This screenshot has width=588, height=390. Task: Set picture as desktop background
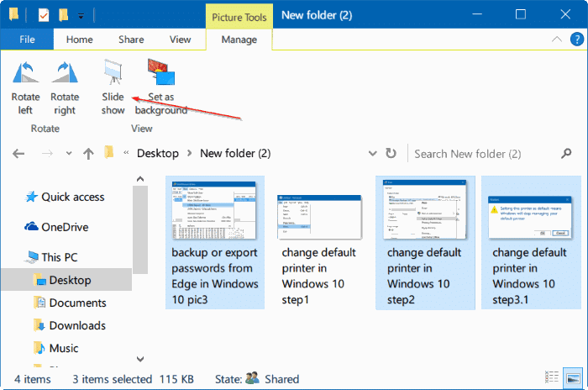point(161,87)
